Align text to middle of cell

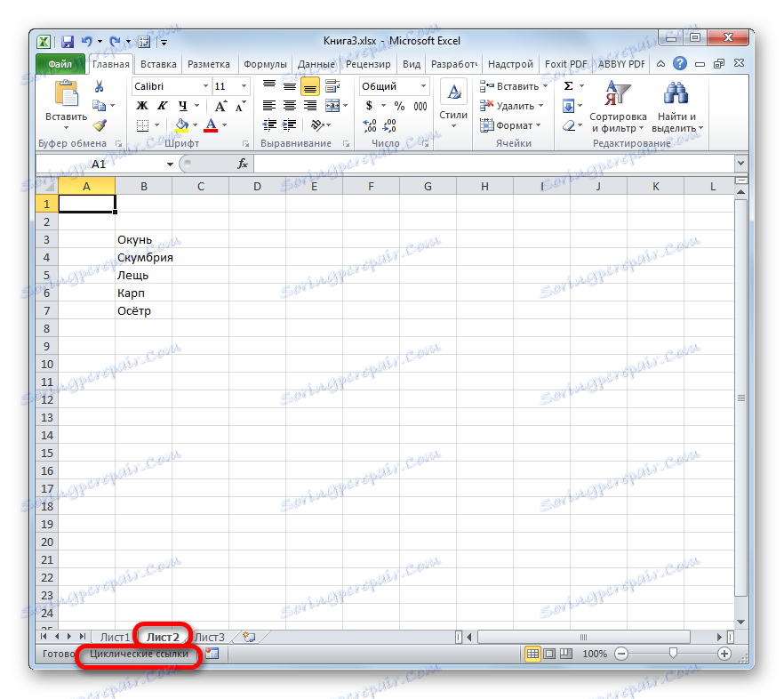[x=290, y=86]
